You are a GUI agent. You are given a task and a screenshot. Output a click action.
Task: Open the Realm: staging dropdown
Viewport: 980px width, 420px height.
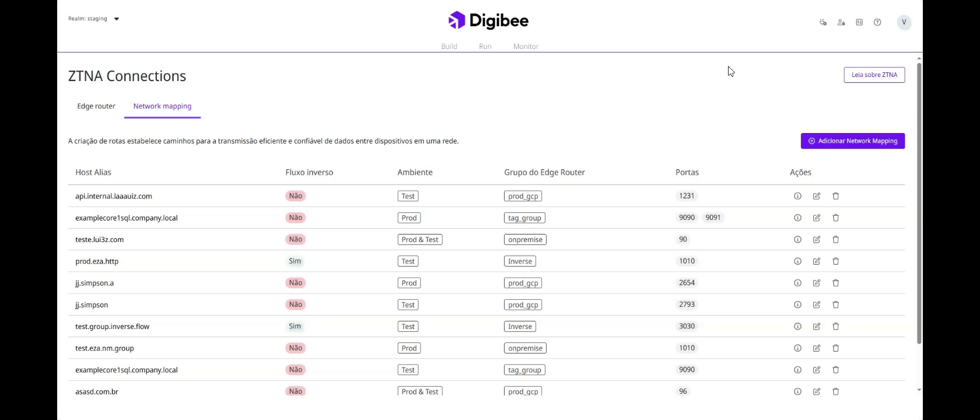click(94, 19)
